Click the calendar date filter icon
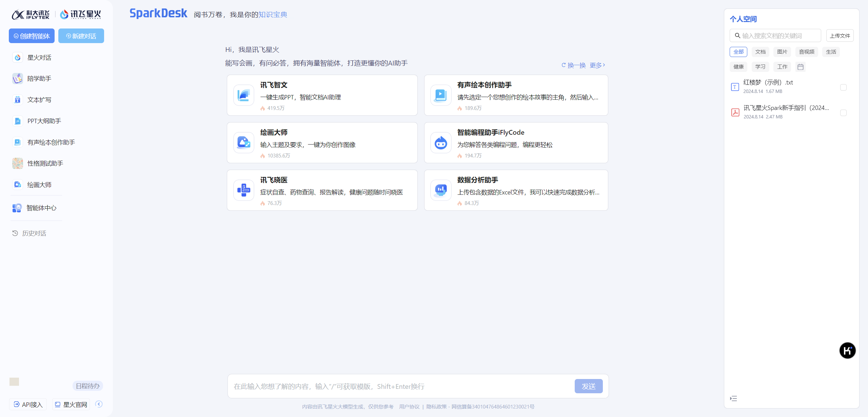868x417 pixels. 800,67
